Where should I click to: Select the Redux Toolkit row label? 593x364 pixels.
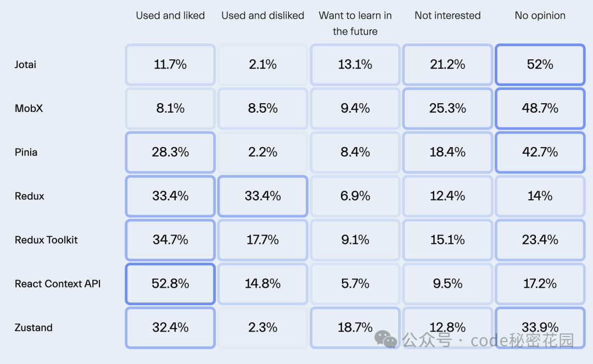point(46,240)
